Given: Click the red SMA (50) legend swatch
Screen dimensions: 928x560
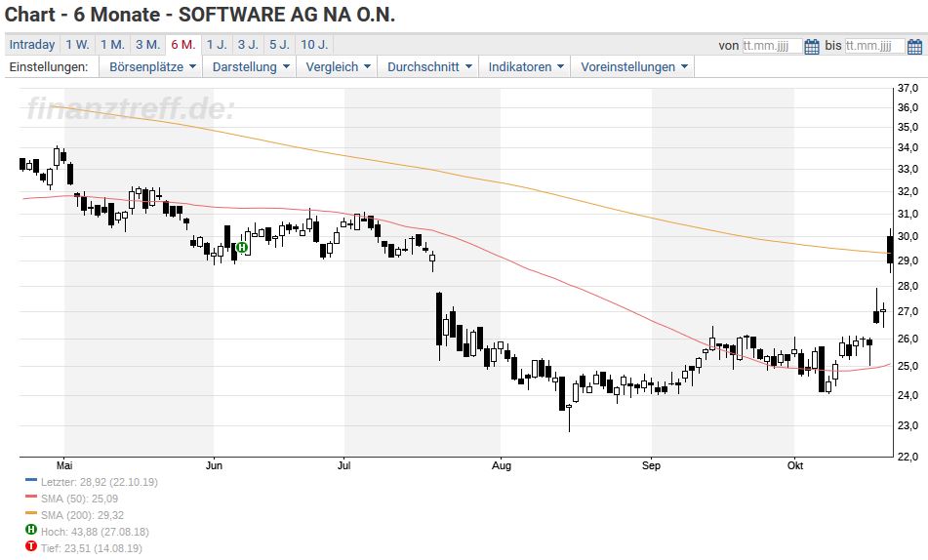Looking at the screenshot, I should [31, 497].
